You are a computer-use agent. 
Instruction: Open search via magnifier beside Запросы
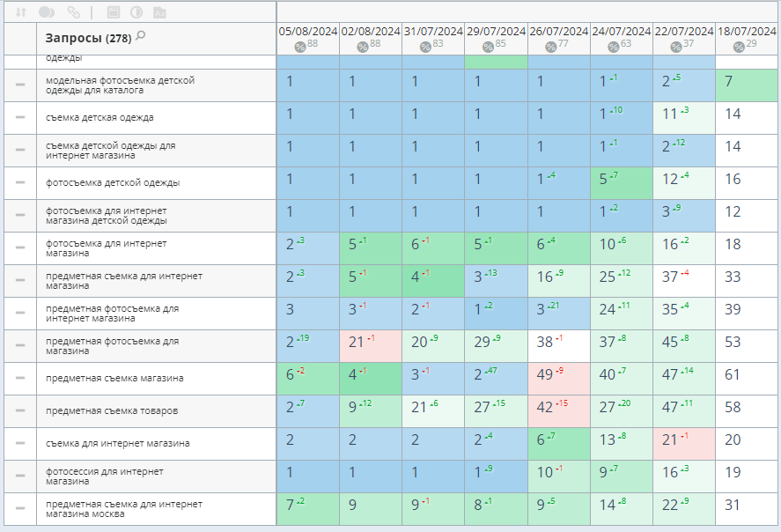[141, 36]
